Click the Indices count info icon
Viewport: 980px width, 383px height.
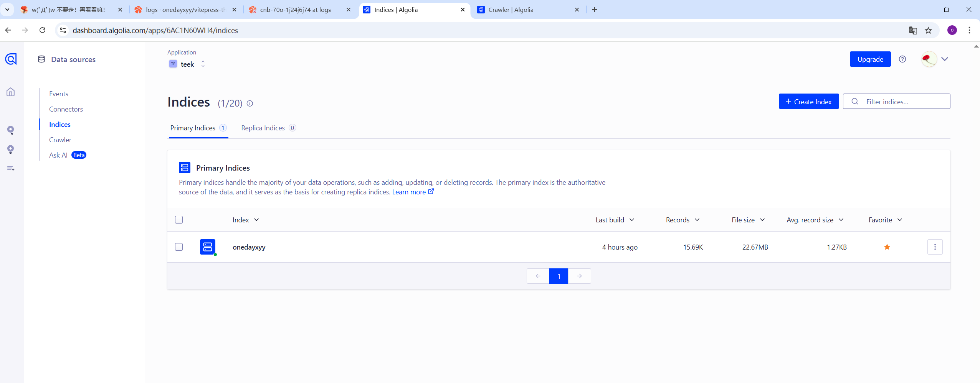[250, 104]
